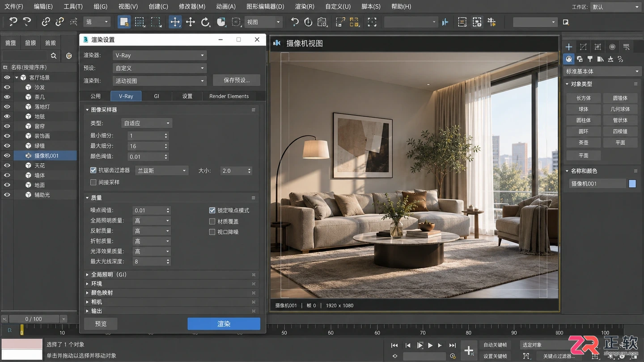Expand the 颜色映射 rollout

170,293
